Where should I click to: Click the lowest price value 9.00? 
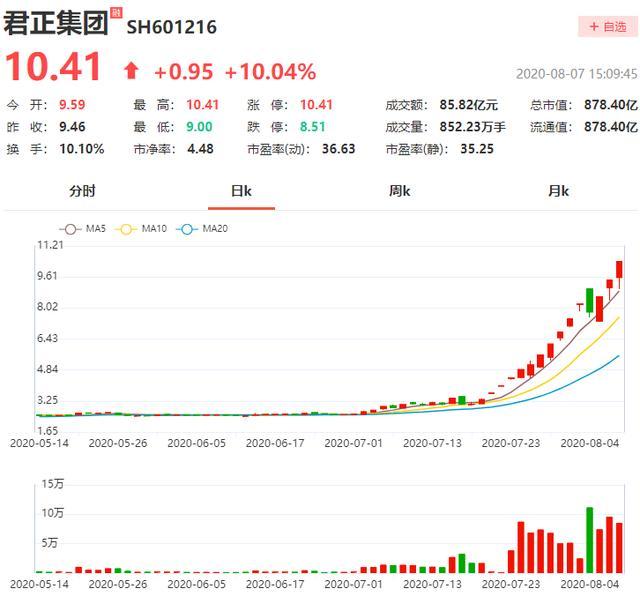[x=199, y=127]
